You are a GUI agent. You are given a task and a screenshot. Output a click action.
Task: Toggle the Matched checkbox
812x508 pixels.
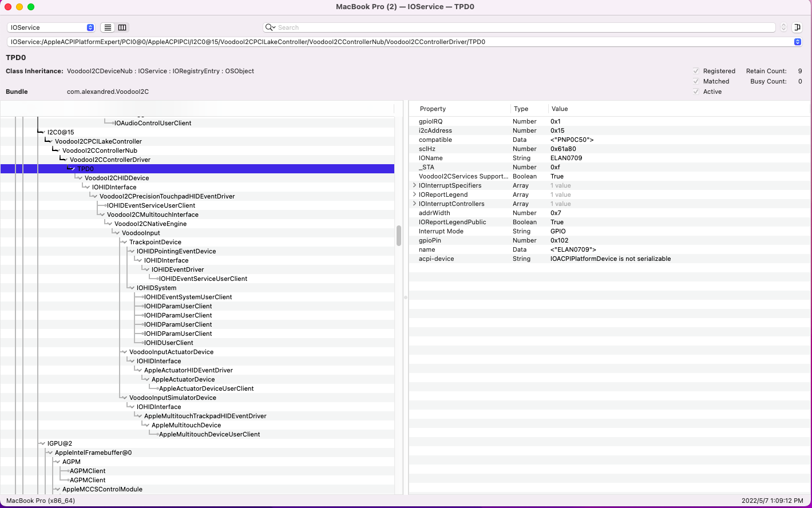tap(696, 81)
